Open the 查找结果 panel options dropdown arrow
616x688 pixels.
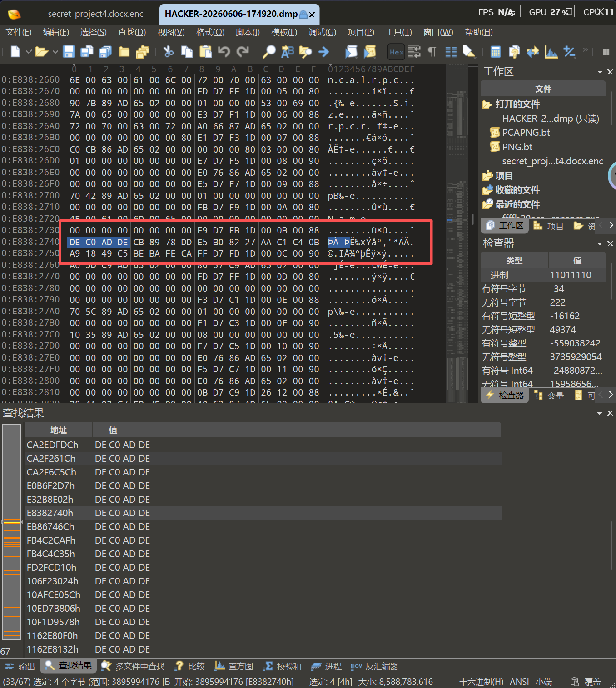coord(600,413)
